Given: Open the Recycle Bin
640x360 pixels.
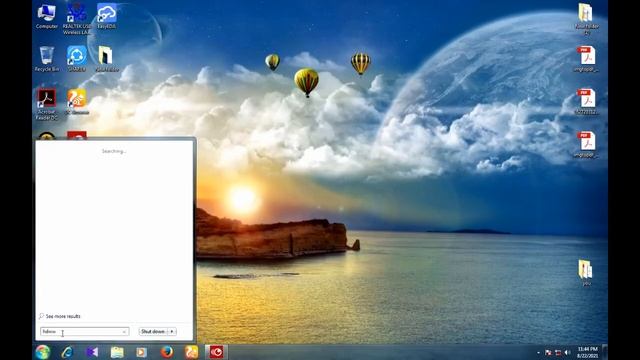Looking at the screenshot, I should (47, 59).
